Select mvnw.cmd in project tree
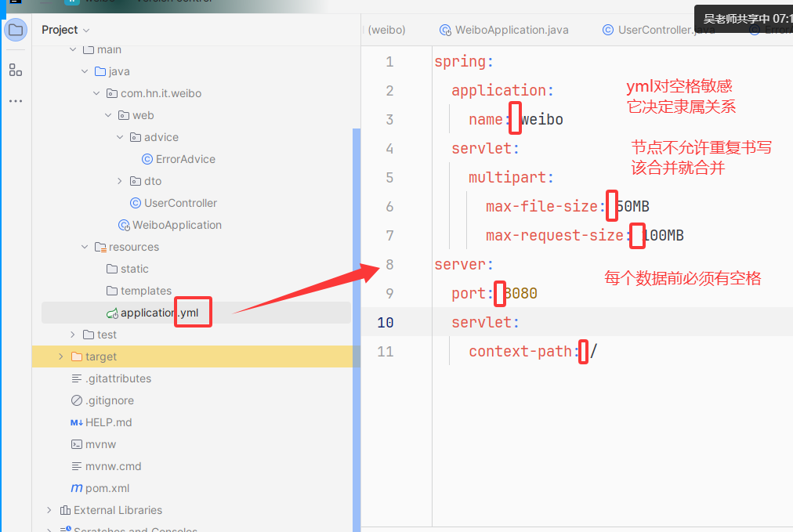This screenshot has height=532, width=793. point(114,466)
